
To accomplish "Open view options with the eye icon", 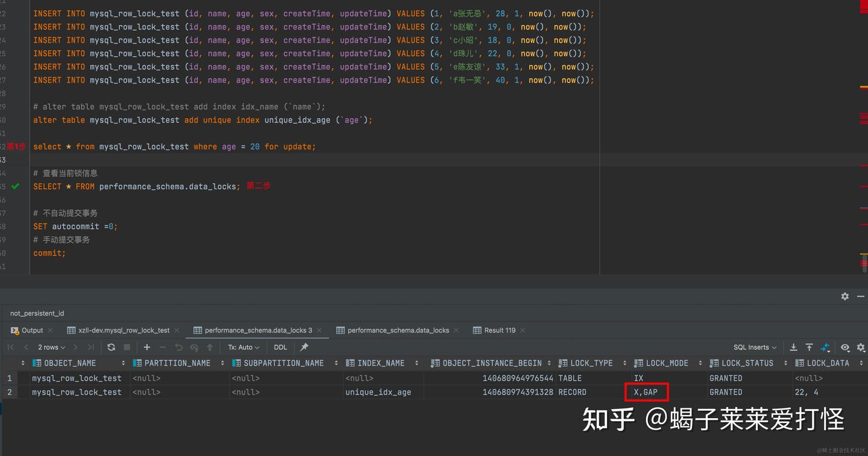I will click(x=844, y=347).
